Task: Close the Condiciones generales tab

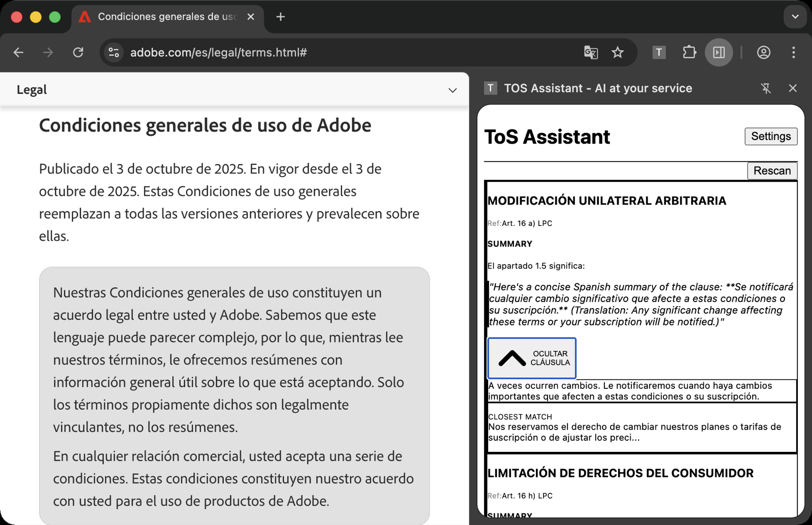Action: click(251, 17)
